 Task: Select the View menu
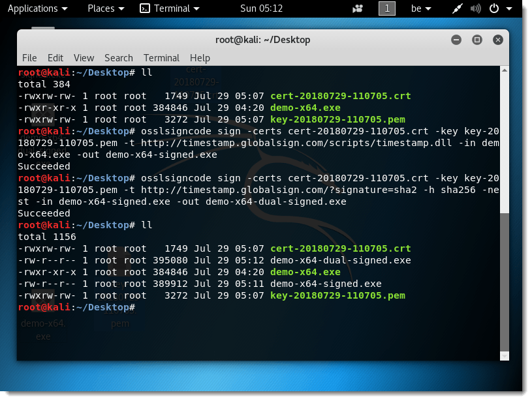[84, 57]
